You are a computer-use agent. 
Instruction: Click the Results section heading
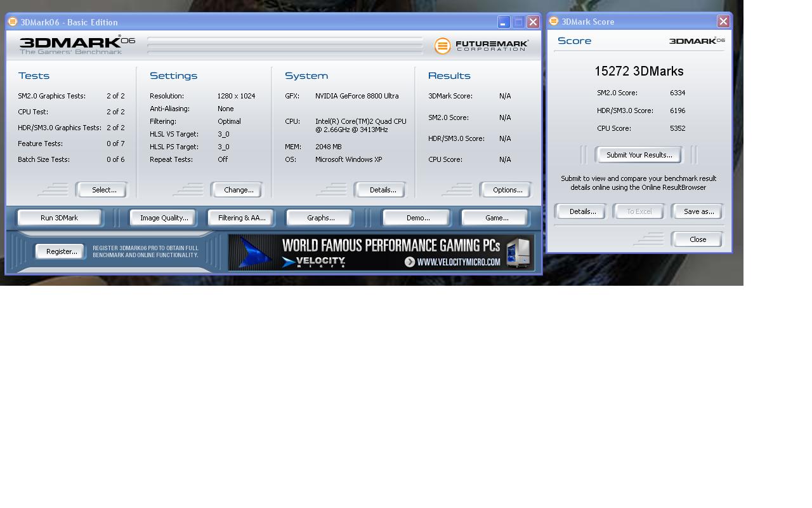point(449,76)
